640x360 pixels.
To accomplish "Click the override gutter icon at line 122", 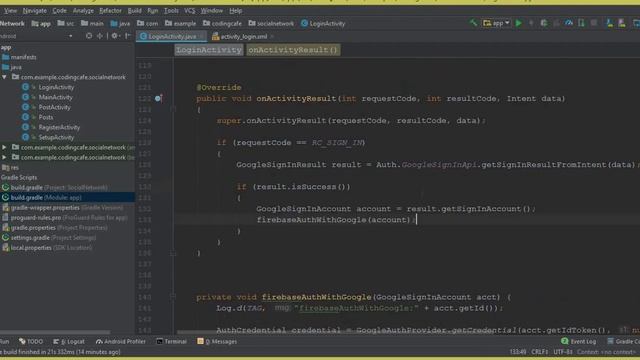I will tap(158, 98).
